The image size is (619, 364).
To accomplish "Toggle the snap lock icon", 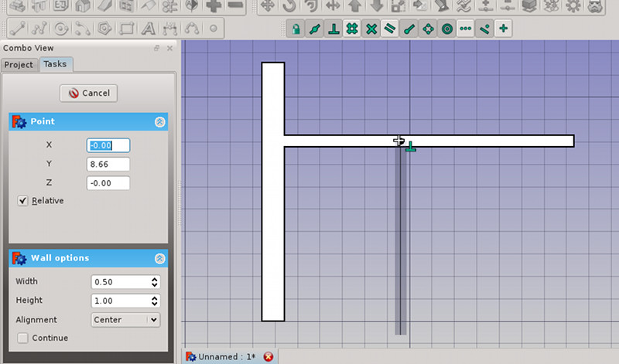I will click(x=296, y=29).
